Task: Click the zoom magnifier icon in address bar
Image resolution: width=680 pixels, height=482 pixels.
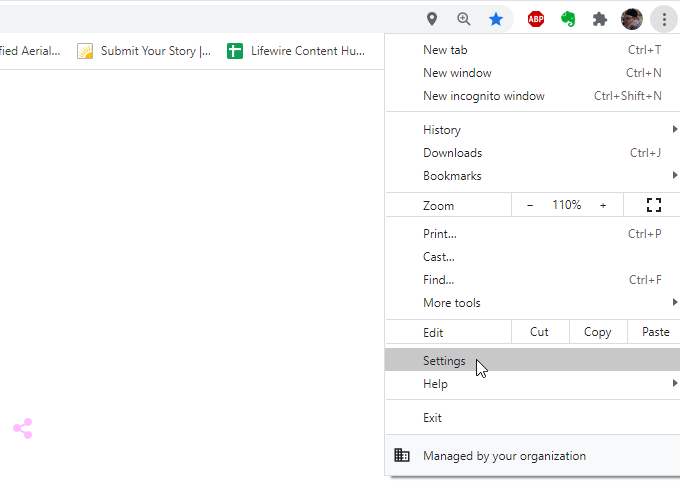Action: pos(464,19)
